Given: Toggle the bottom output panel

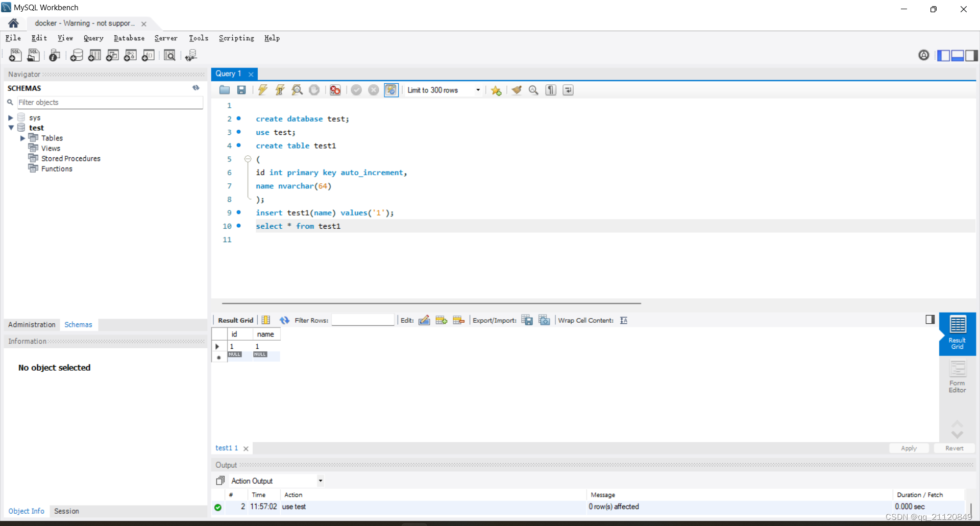Looking at the screenshot, I should pos(958,55).
